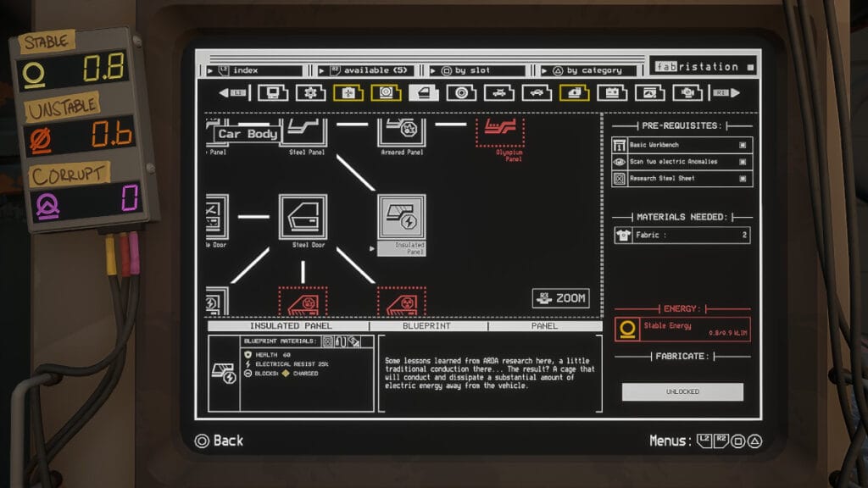Screen dimensions: 868x488
Task: Toggle the Research Steel Sheet checkbox
Action: (742, 179)
